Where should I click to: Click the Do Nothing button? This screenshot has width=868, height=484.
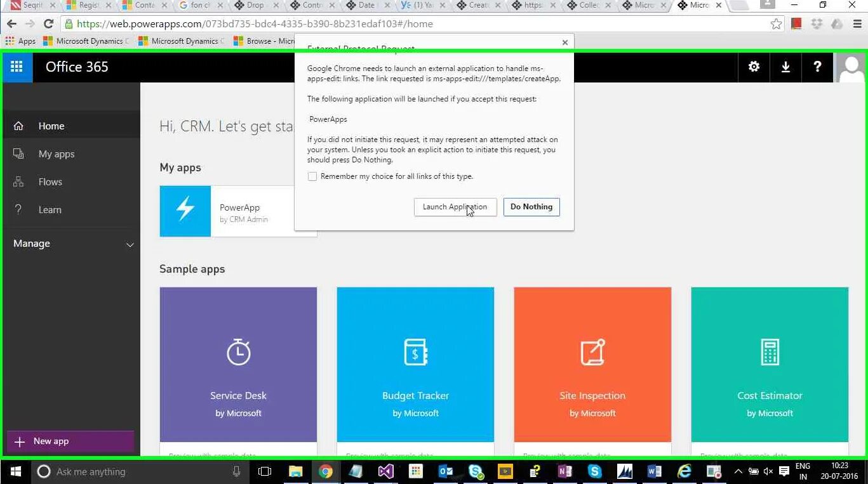(x=531, y=207)
